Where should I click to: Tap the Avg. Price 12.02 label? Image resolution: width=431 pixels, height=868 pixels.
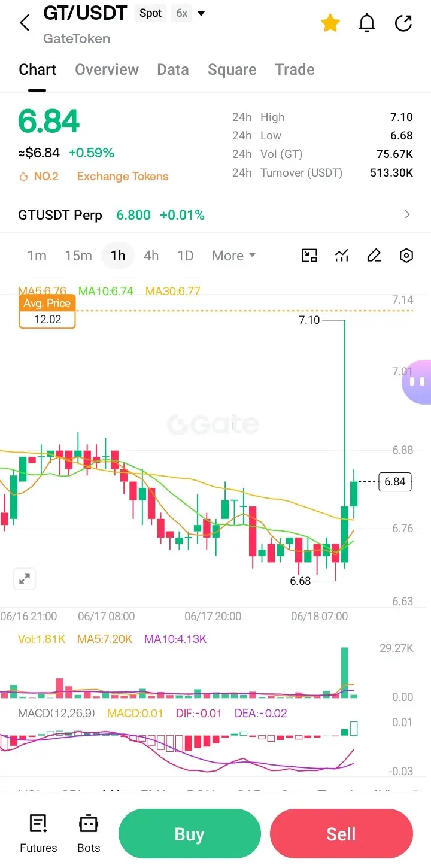click(x=47, y=312)
